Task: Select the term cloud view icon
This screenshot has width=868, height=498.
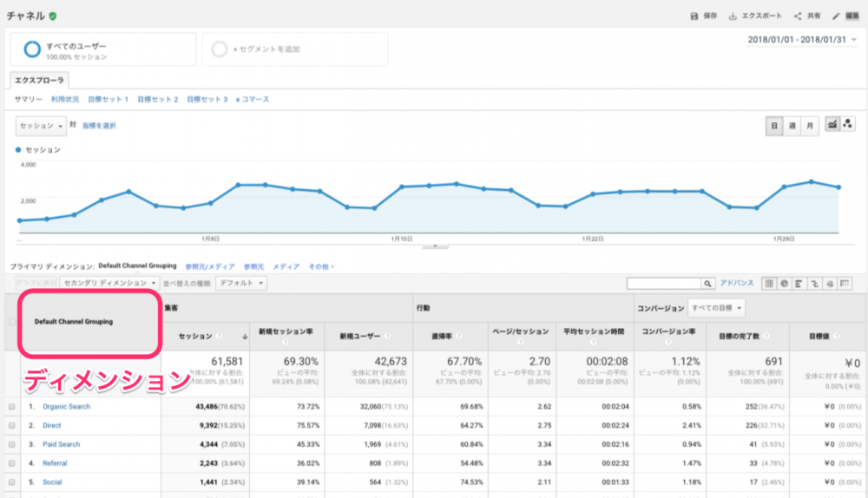Action: click(x=829, y=284)
